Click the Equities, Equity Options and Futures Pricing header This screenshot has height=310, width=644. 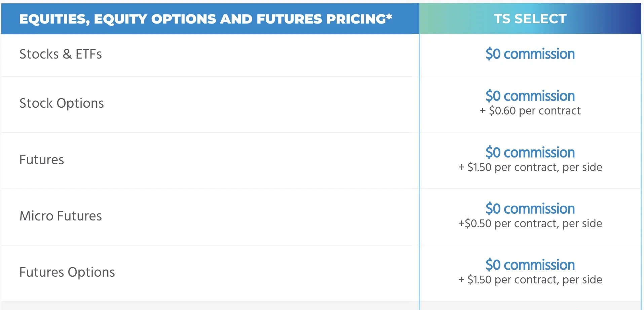[206, 19]
